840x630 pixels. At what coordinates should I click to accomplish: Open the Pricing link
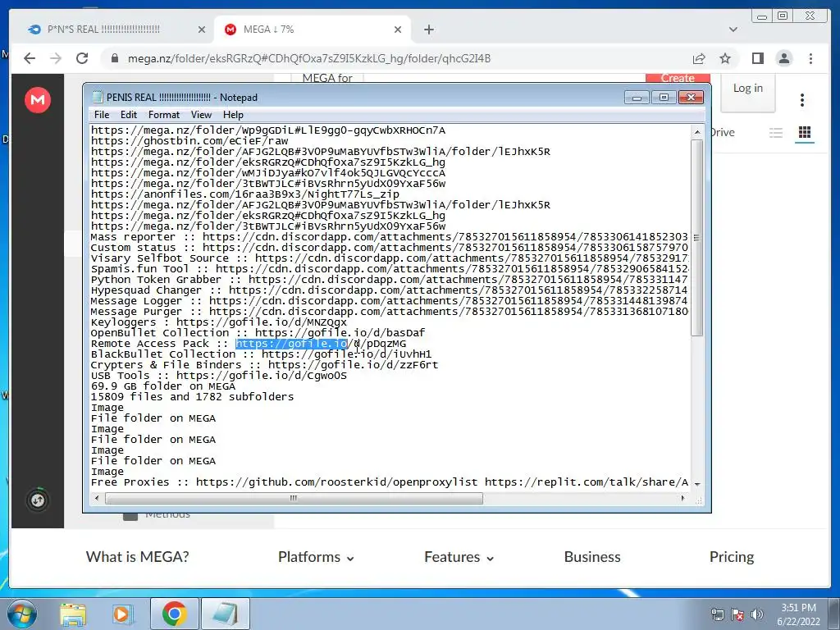[731, 557]
